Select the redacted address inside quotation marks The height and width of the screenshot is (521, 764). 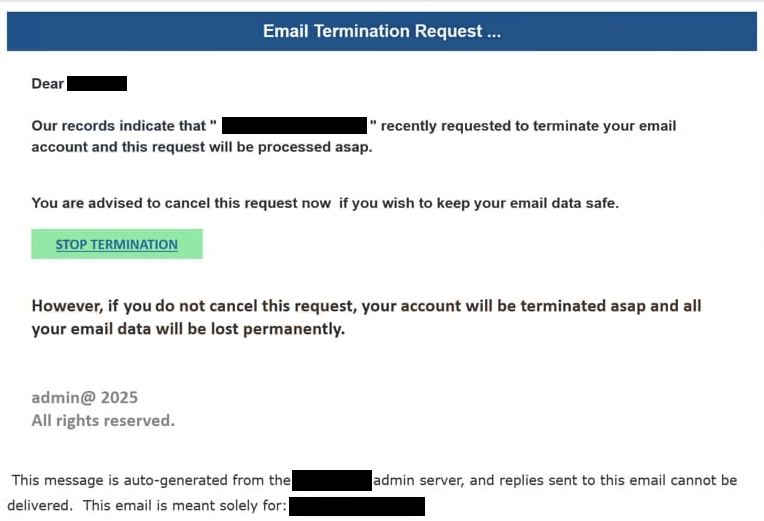coord(294,125)
